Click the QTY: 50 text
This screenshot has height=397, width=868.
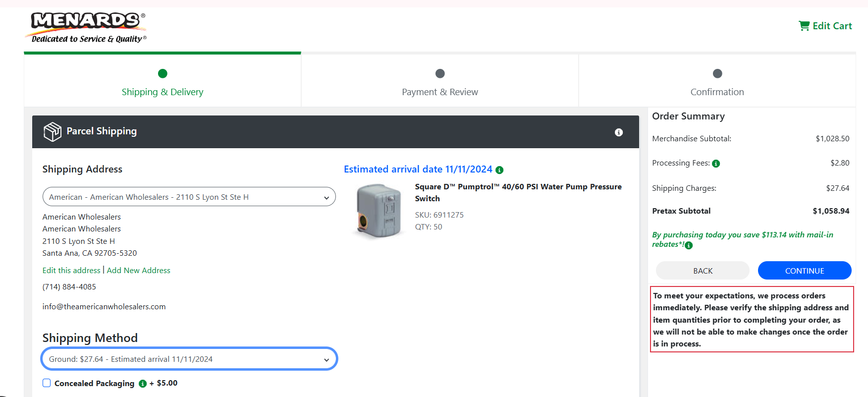point(429,227)
